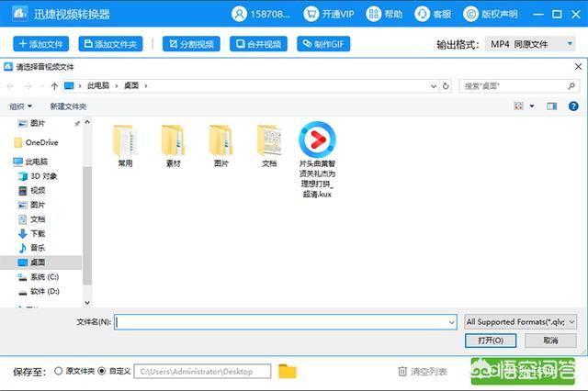Screen dimensions: 588x391
Task: Select 视频 in the navigation pane
Action: (32, 190)
